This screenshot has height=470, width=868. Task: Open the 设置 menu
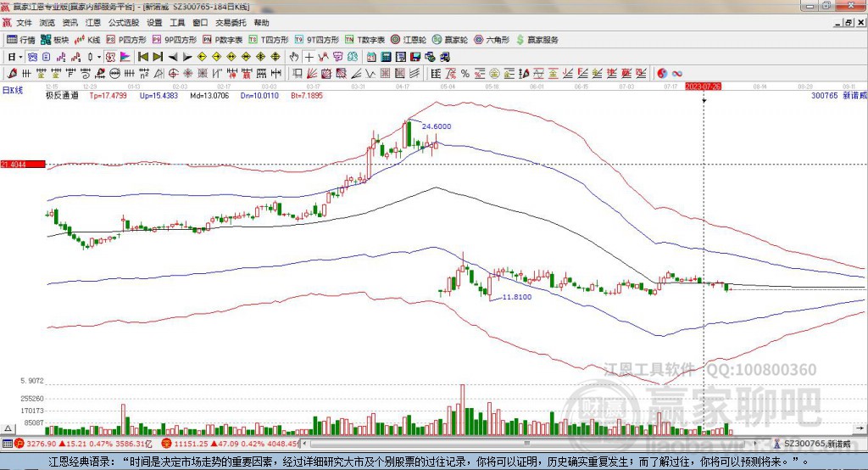coord(154,23)
